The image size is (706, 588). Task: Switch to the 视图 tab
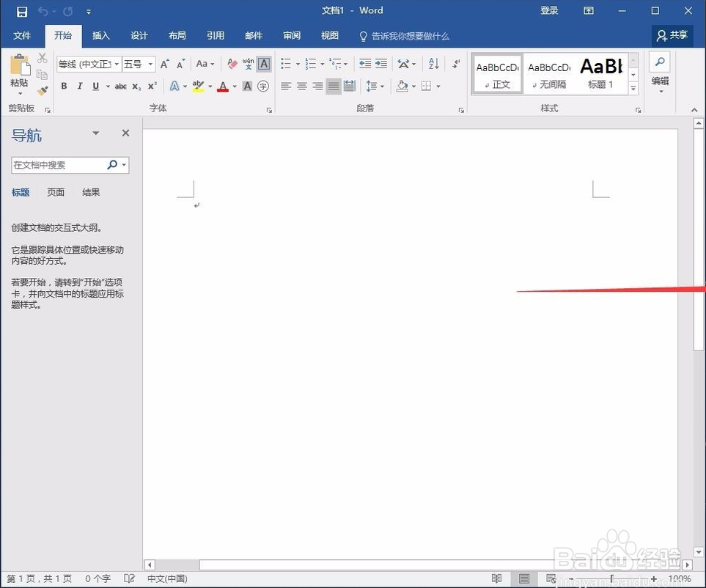click(330, 36)
